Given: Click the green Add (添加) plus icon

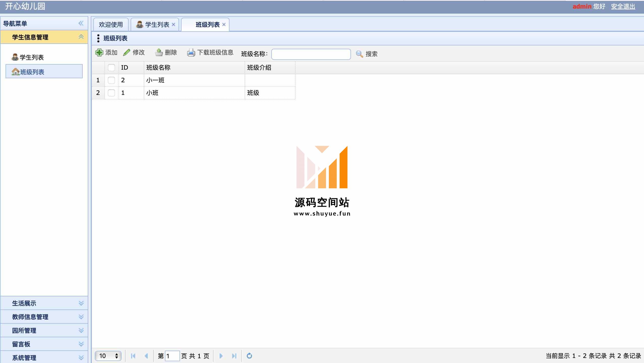Looking at the screenshot, I should pyautogui.click(x=99, y=53).
